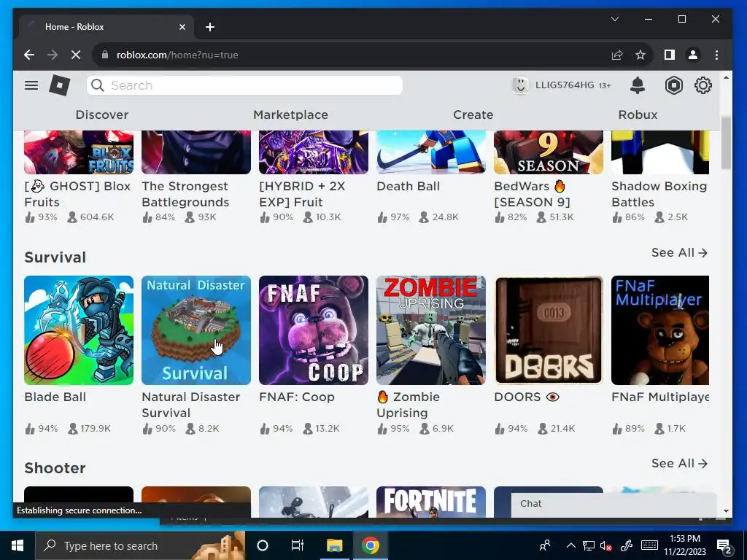747x560 pixels.
Task: Open the LLIG5764HG profile link
Action: [x=565, y=85]
